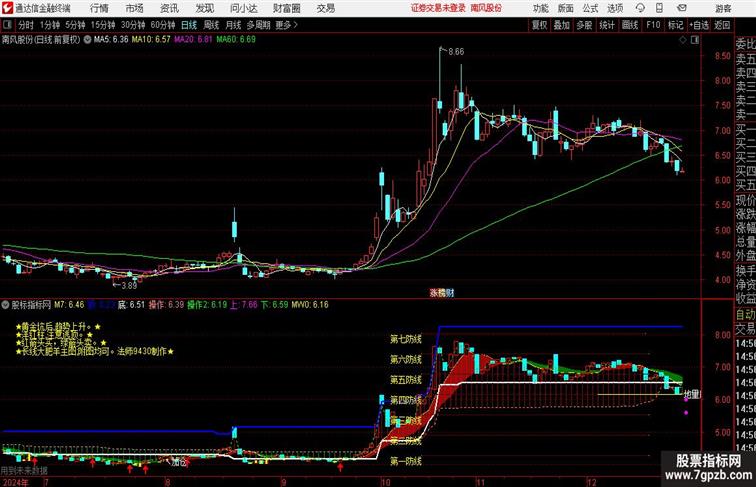Image resolution: width=756 pixels, height=487 pixels.
Task: Click the 统计 statistics toolbar button
Action: pos(607,25)
